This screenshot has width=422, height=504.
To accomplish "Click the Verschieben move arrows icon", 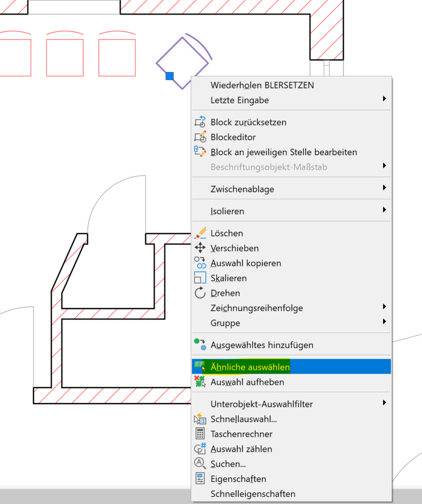I will 200,248.
